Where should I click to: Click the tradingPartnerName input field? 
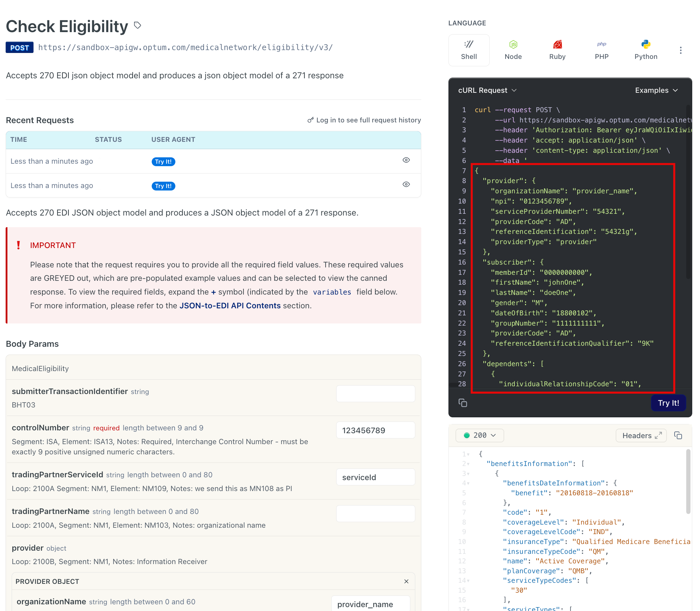coord(375,514)
